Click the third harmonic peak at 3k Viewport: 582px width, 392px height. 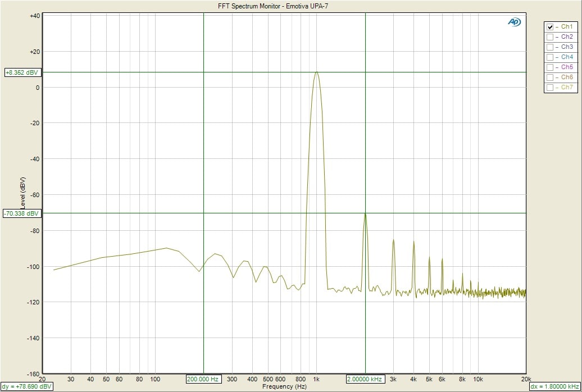[393, 240]
